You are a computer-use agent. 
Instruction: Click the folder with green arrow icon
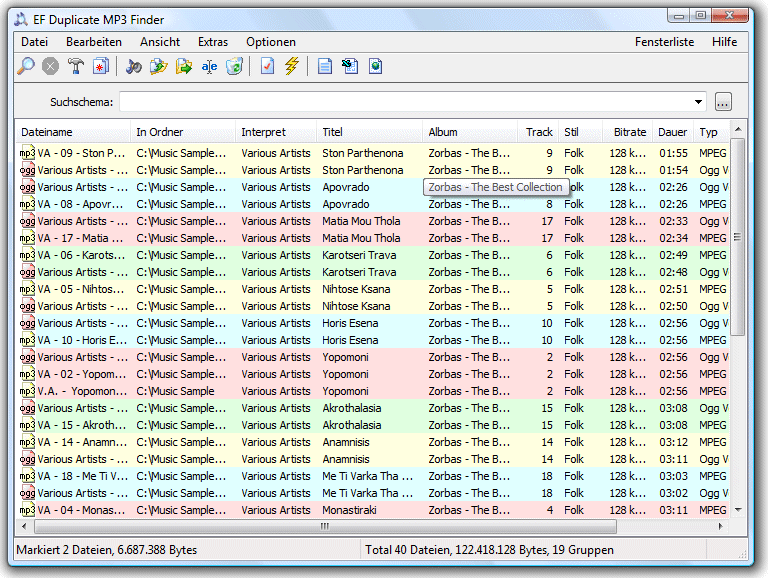pos(184,67)
